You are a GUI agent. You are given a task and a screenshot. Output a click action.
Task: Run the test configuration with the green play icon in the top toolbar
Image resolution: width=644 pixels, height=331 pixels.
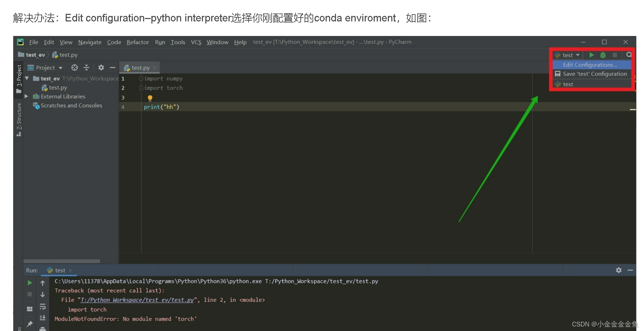591,55
